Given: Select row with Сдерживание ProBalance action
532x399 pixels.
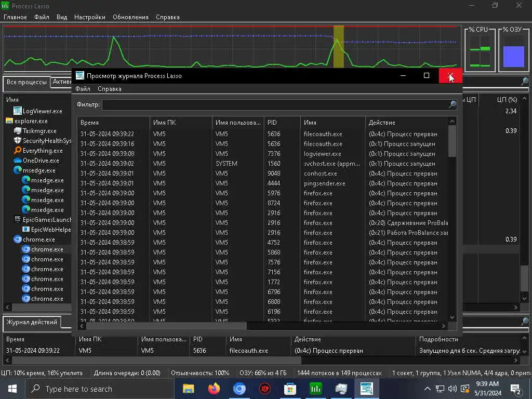Looking at the screenshot, I should click(x=263, y=223).
